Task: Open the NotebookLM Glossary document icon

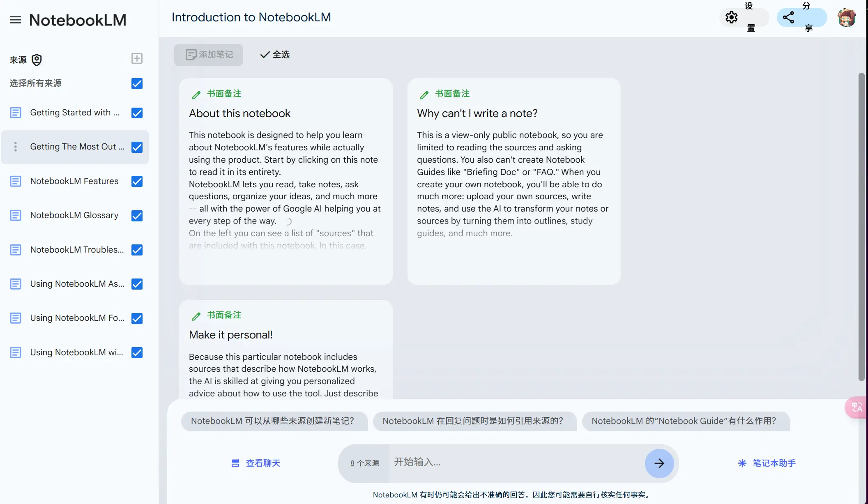Action: pyautogui.click(x=16, y=215)
